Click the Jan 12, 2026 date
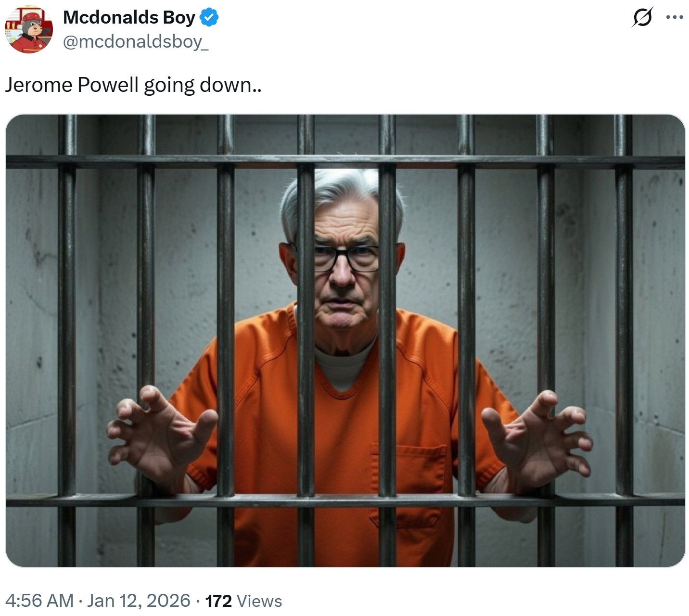 tap(139, 601)
